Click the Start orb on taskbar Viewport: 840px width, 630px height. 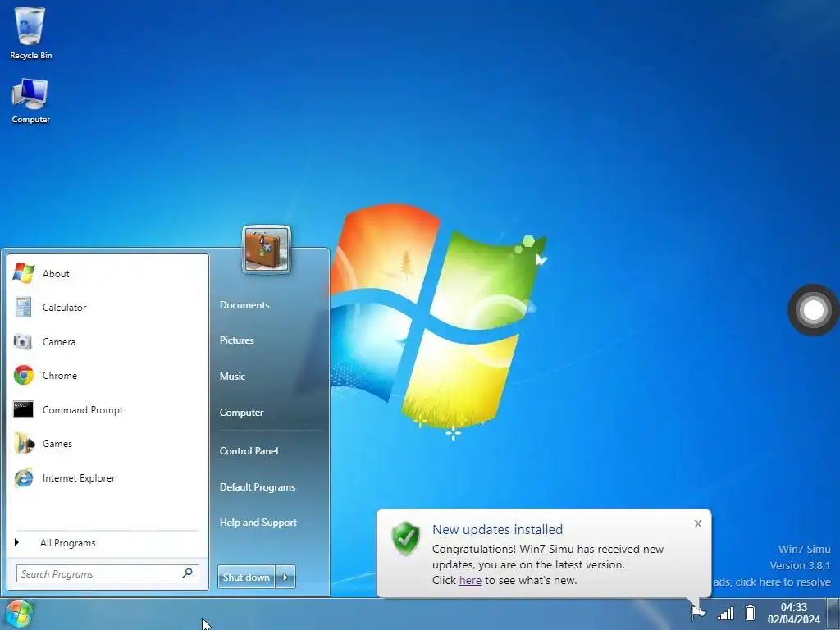[x=19, y=614]
